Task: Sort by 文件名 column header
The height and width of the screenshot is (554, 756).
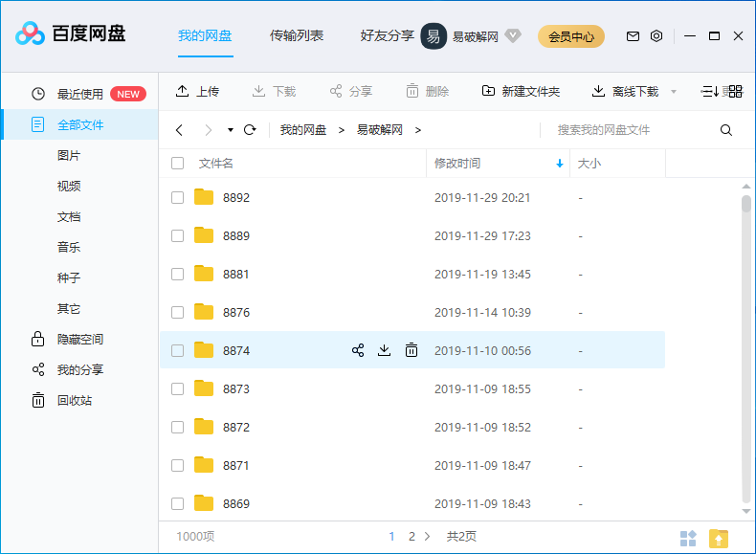Action: pos(216,164)
